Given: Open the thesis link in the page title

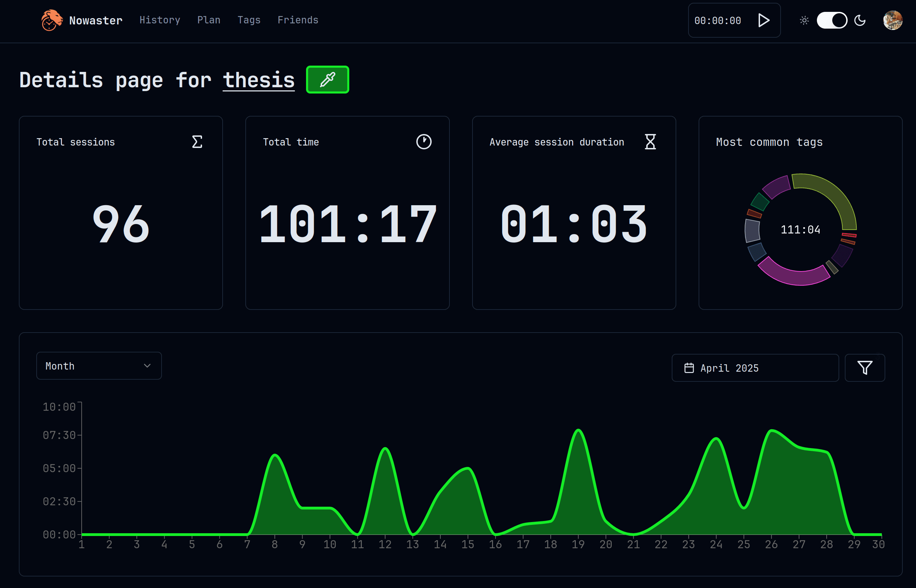Looking at the screenshot, I should coord(259,80).
